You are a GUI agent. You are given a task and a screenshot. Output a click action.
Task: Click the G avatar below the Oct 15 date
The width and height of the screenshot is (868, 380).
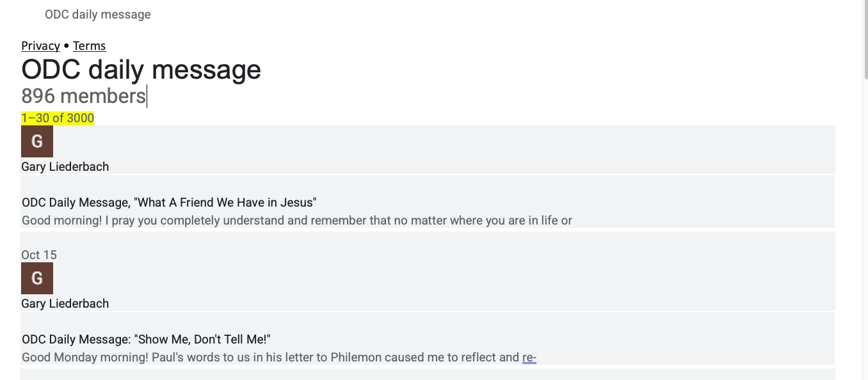coord(37,278)
